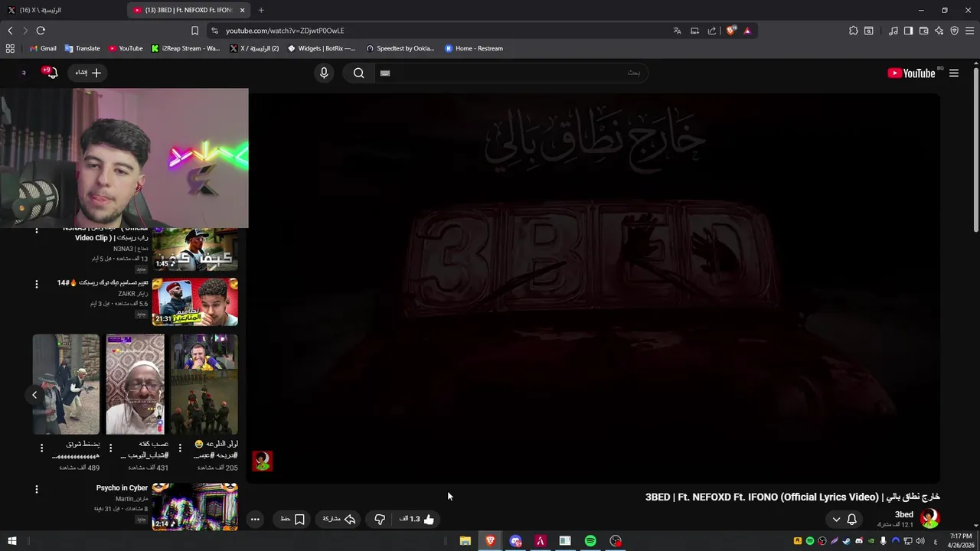
Task: Go to the YouTube home logo
Action: coord(911,73)
